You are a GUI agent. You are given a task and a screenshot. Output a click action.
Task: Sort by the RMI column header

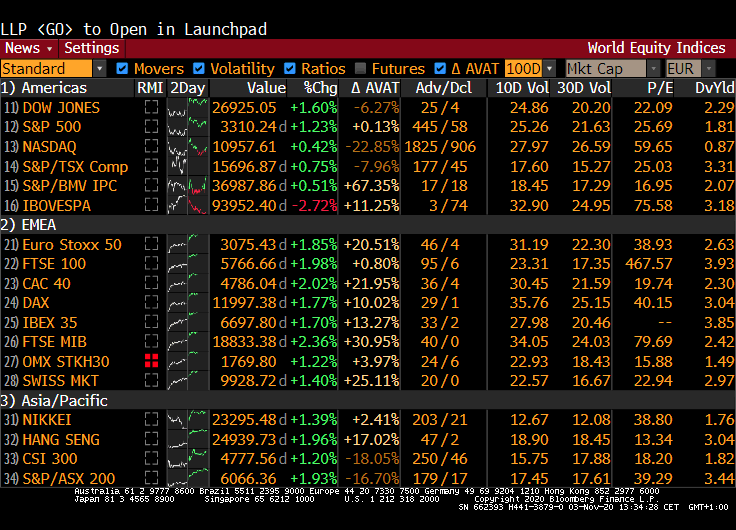(150, 88)
